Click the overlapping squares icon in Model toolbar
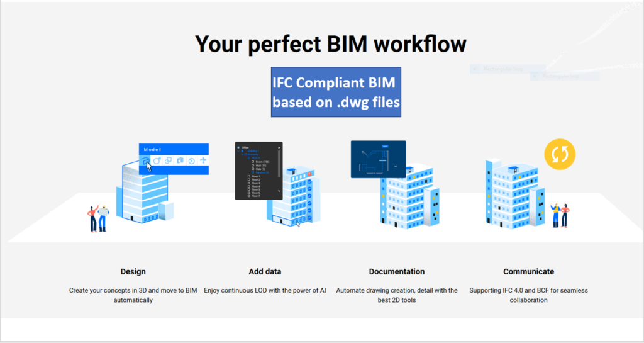Viewport: 644px width, 343px height. coord(169,161)
